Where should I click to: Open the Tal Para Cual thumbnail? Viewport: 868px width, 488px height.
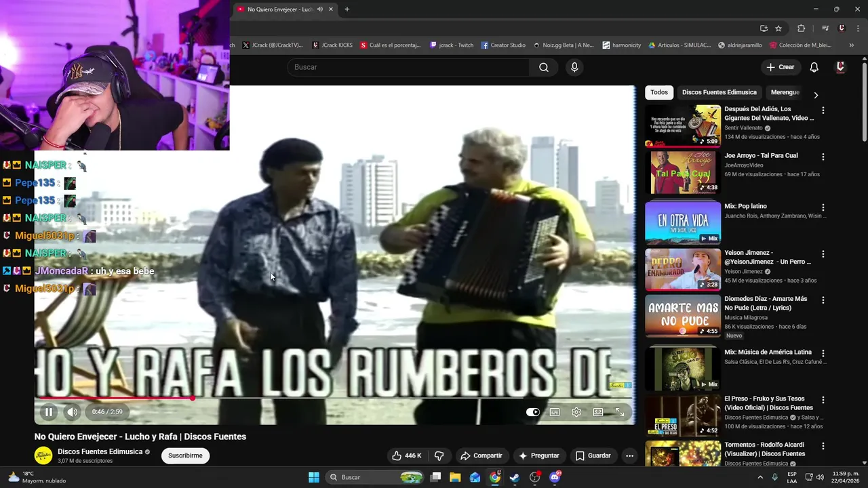click(x=683, y=172)
